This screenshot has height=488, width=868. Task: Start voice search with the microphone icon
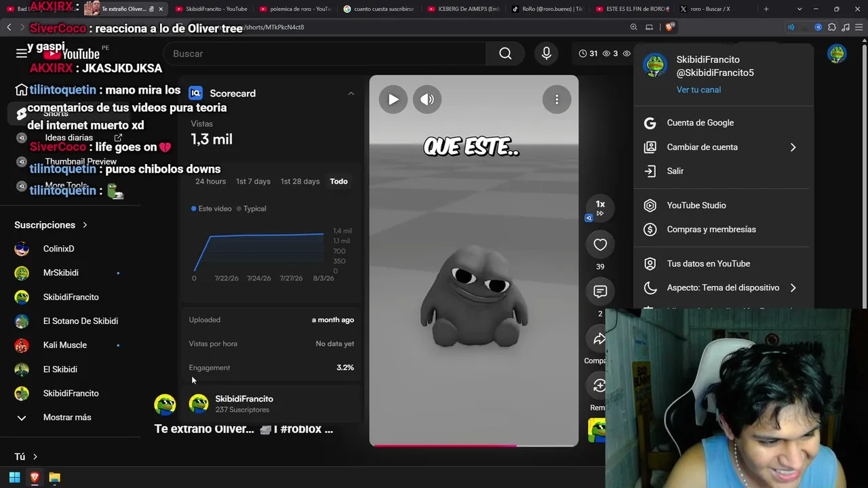[x=547, y=54]
